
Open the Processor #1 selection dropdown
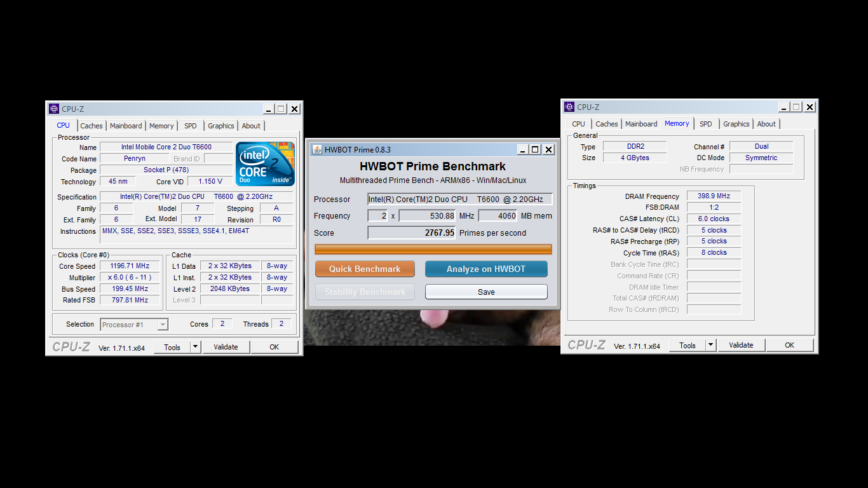click(x=134, y=325)
